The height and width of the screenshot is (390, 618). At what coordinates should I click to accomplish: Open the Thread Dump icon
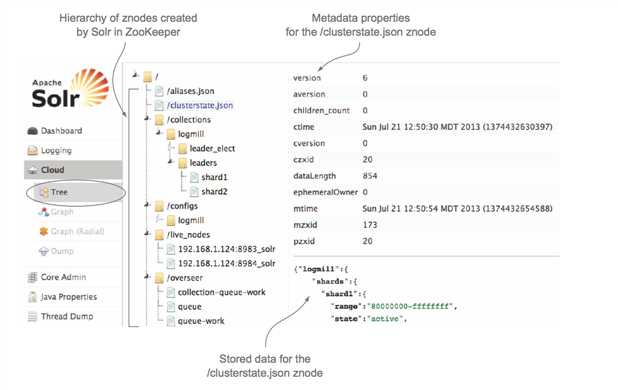(32, 316)
